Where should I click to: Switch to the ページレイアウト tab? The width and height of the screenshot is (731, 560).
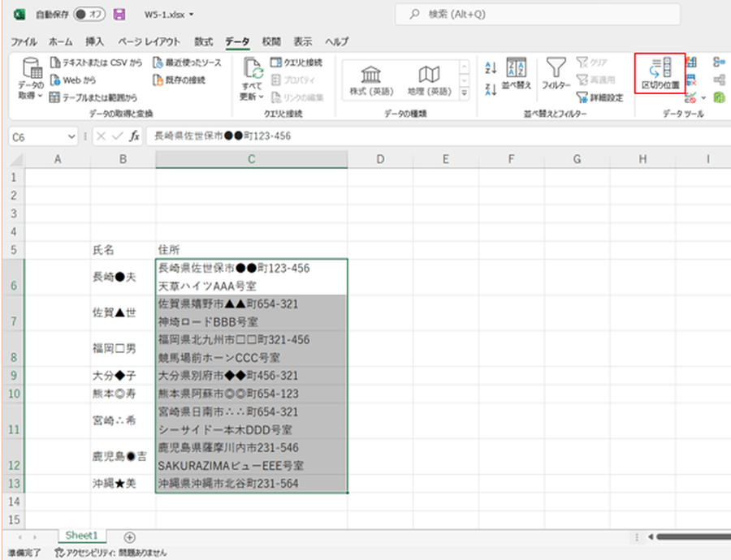click(x=149, y=42)
